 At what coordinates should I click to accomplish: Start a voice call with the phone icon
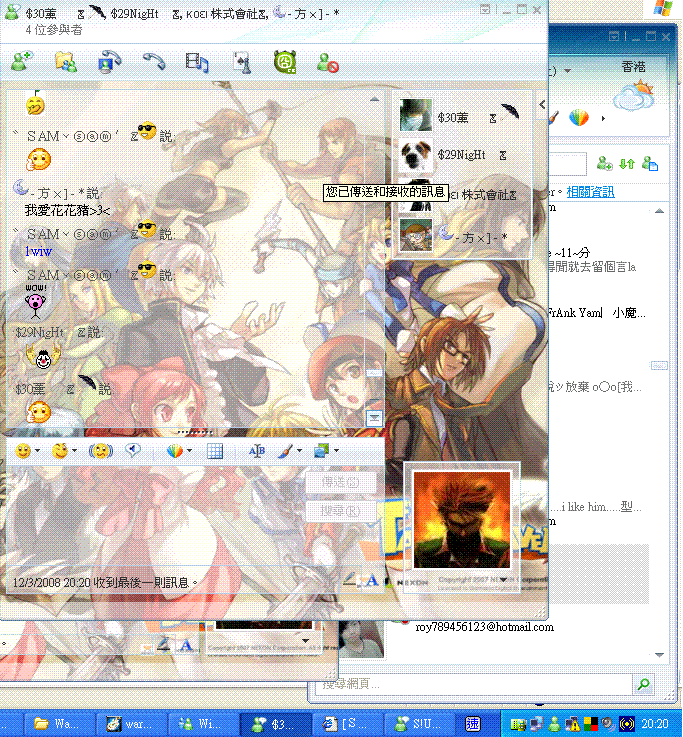[x=153, y=62]
